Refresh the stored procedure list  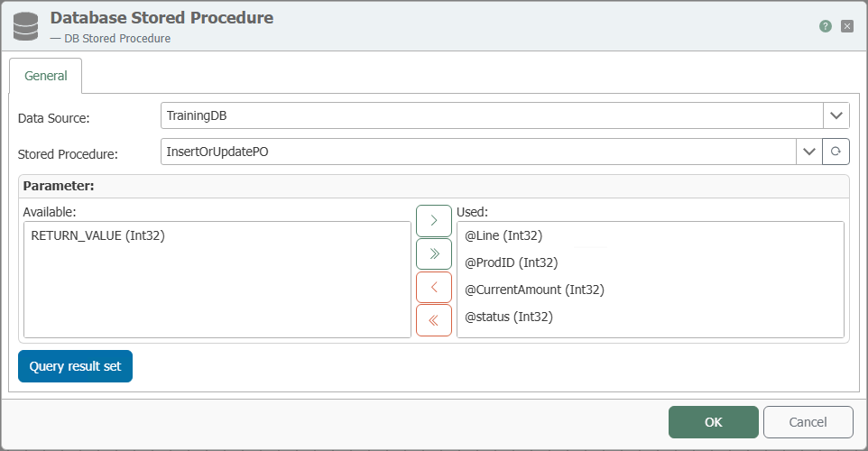coord(836,152)
